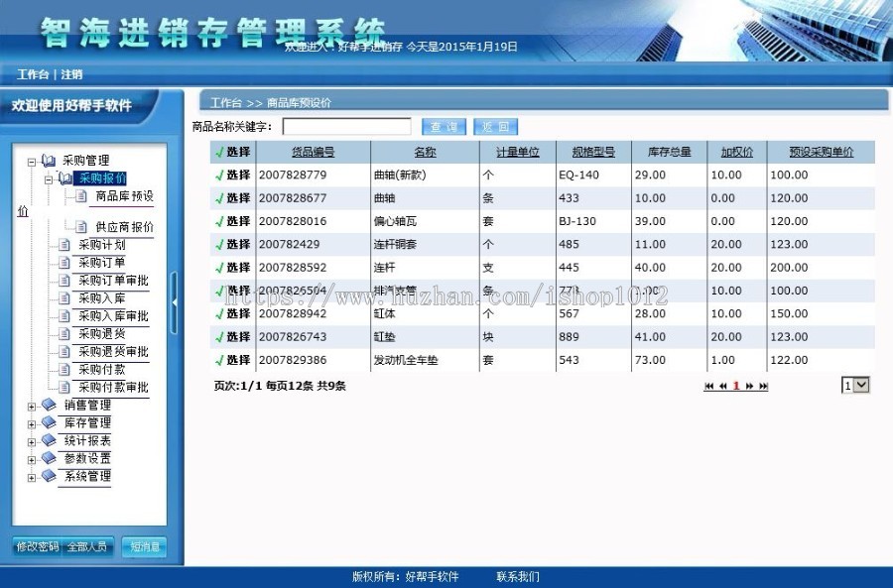
Task: Collapse the sidebar with the arrow handle
Action: [175, 302]
